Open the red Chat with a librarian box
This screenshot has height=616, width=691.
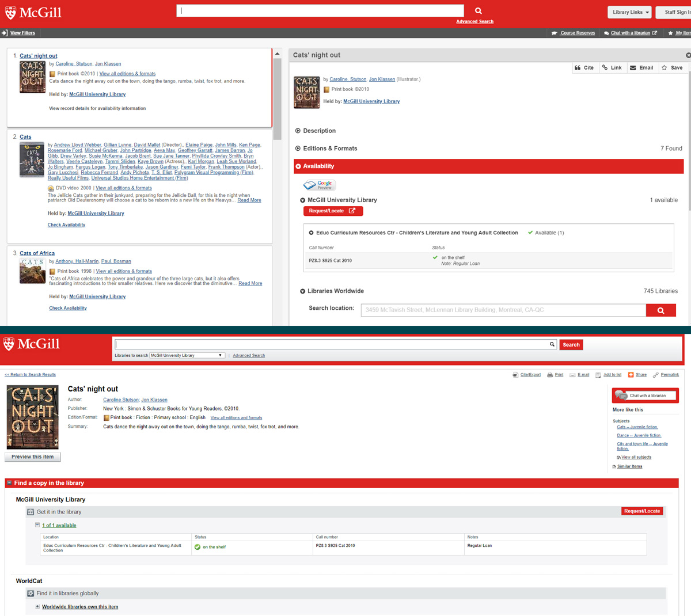click(645, 396)
